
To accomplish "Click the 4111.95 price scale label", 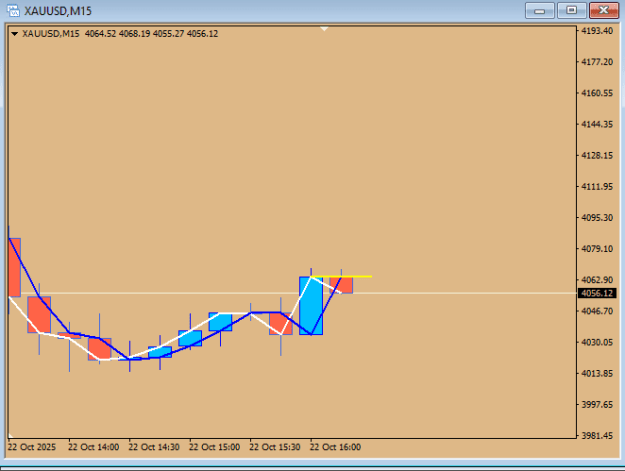I will [597, 186].
